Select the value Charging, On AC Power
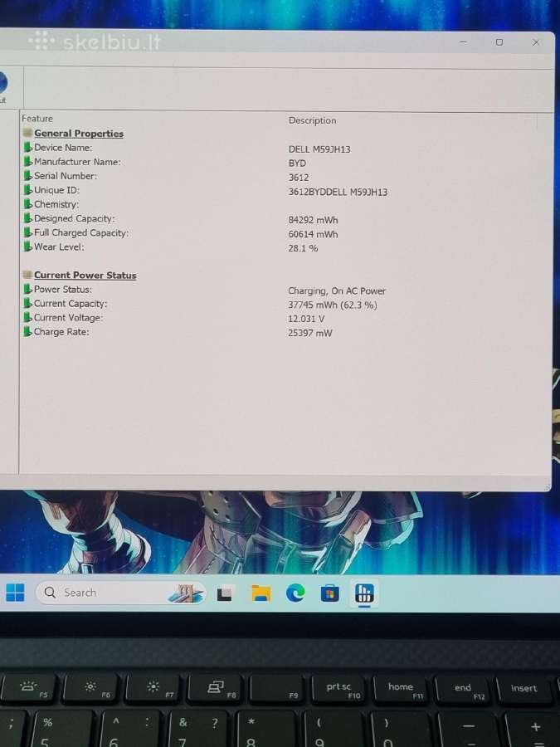560x747 pixels. point(337,290)
